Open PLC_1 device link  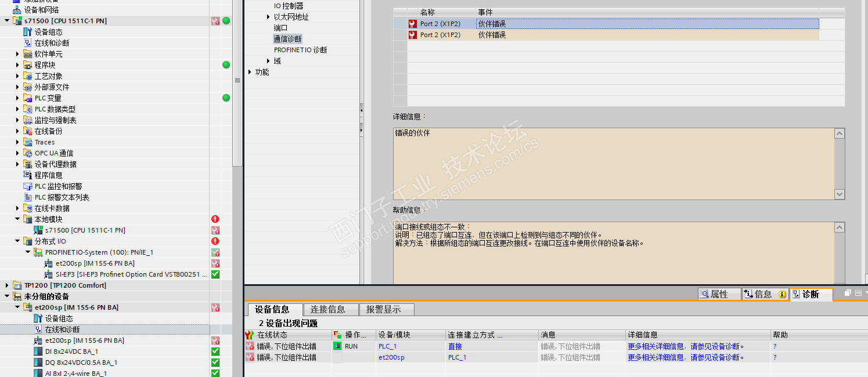[x=387, y=346]
